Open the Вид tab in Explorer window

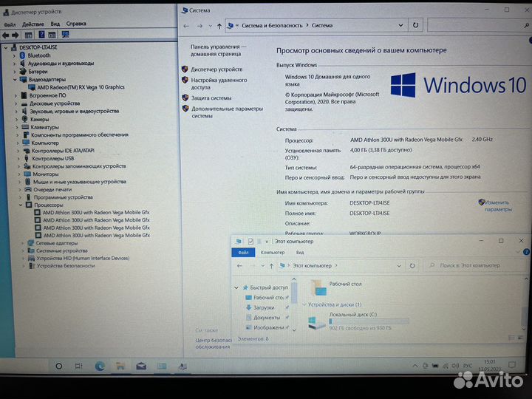[x=300, y=253]
